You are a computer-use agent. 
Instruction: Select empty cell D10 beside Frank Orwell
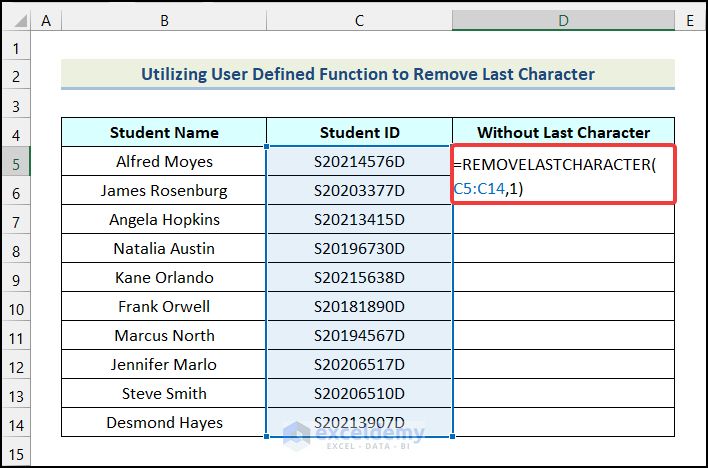coord(564,306)
